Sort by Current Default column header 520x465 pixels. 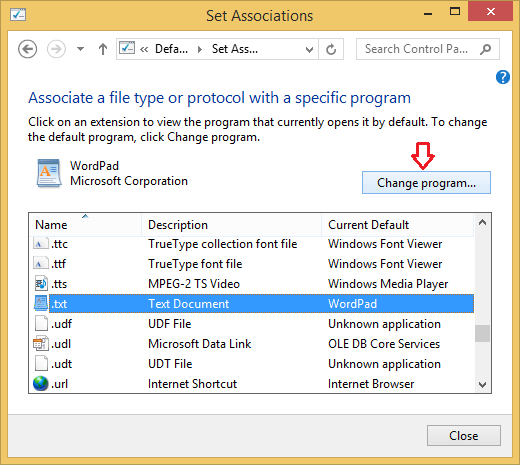pyautogui.click(x=397, y=225)
